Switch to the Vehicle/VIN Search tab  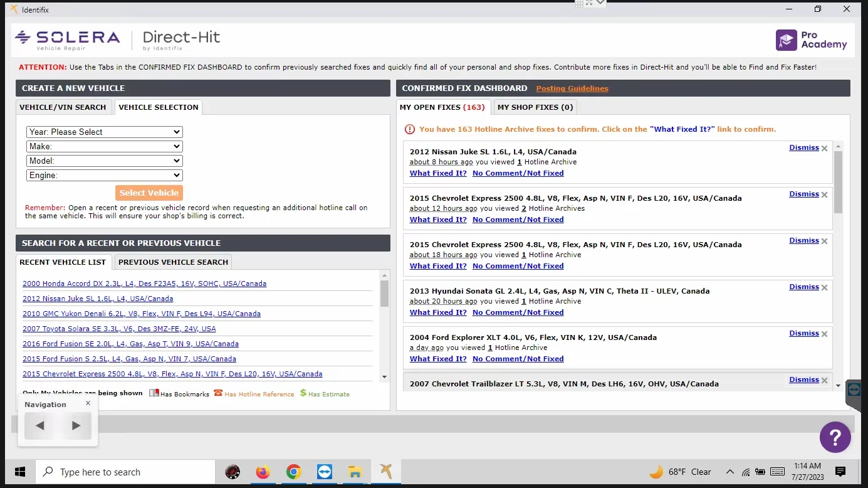pos(63,107)
